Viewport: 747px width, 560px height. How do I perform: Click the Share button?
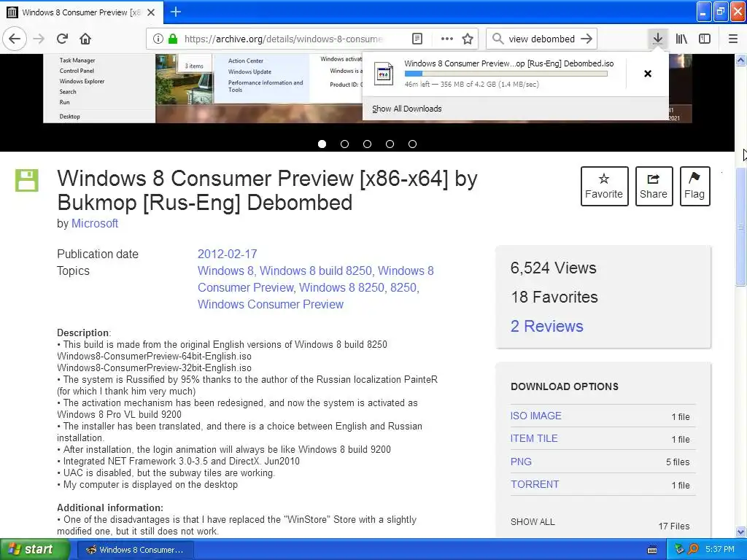coord(654,186)
